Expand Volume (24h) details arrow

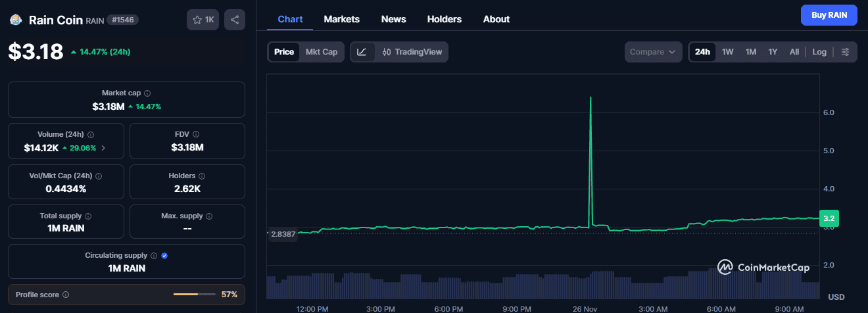[103, 148]
